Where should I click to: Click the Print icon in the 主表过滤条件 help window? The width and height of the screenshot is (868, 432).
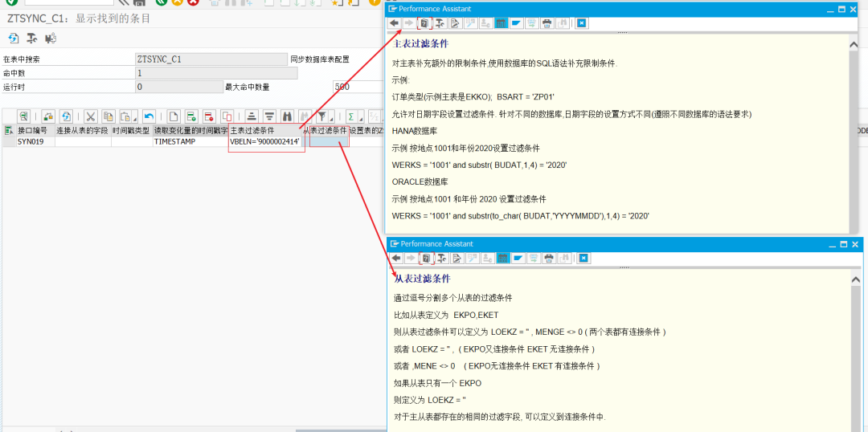547,23
